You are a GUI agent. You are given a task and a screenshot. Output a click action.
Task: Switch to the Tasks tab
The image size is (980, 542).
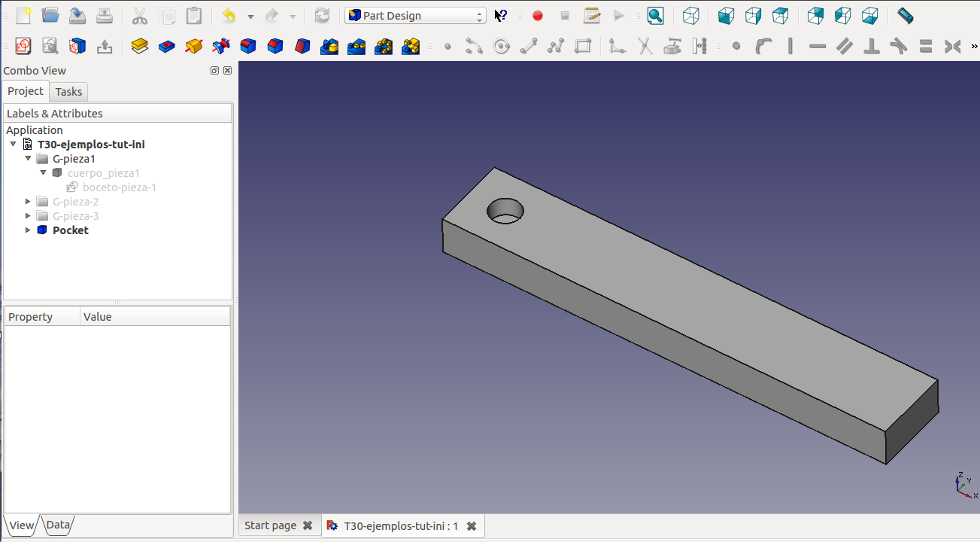click(x=68, y=92)
